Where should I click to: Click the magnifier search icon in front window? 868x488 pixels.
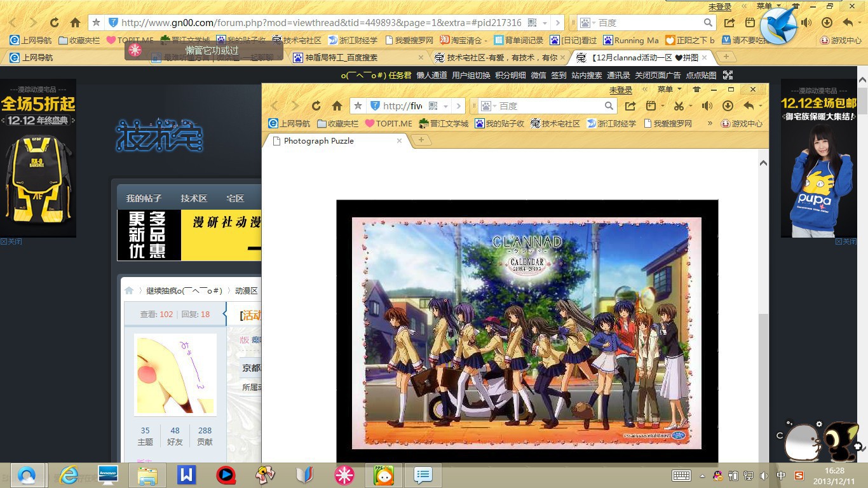[609, 106]
